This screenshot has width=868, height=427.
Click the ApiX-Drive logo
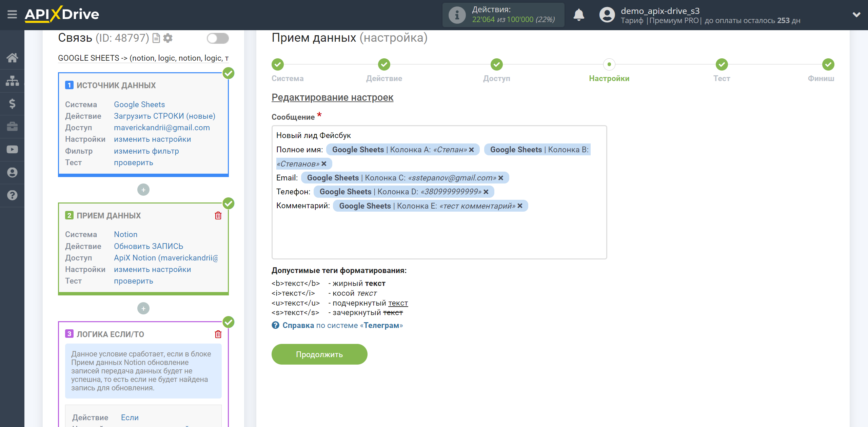(x=62, y=14)
